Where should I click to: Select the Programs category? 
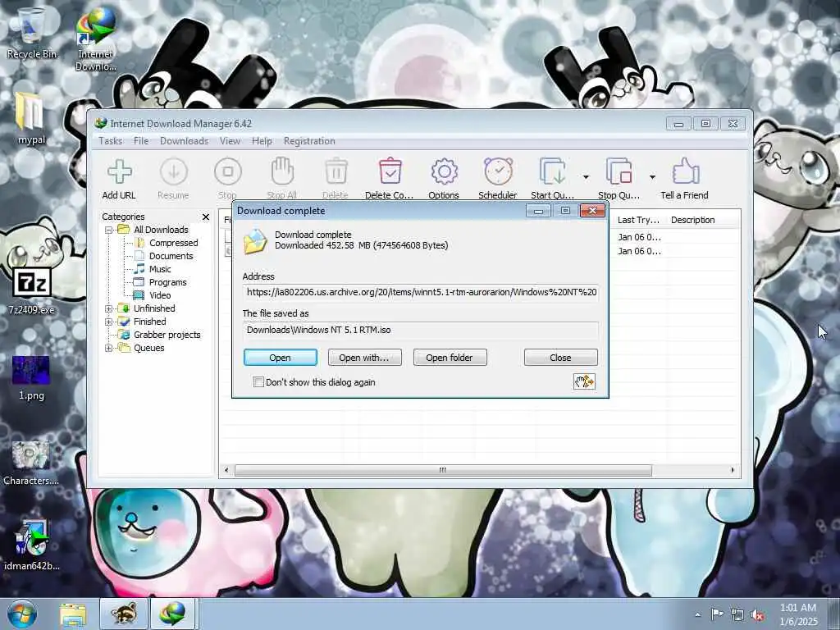(167, 282)
